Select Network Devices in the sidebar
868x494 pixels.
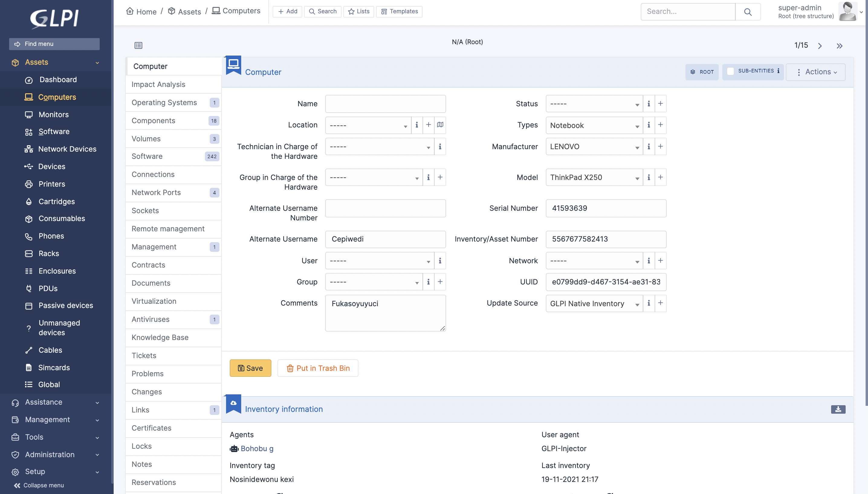point(67,149)
